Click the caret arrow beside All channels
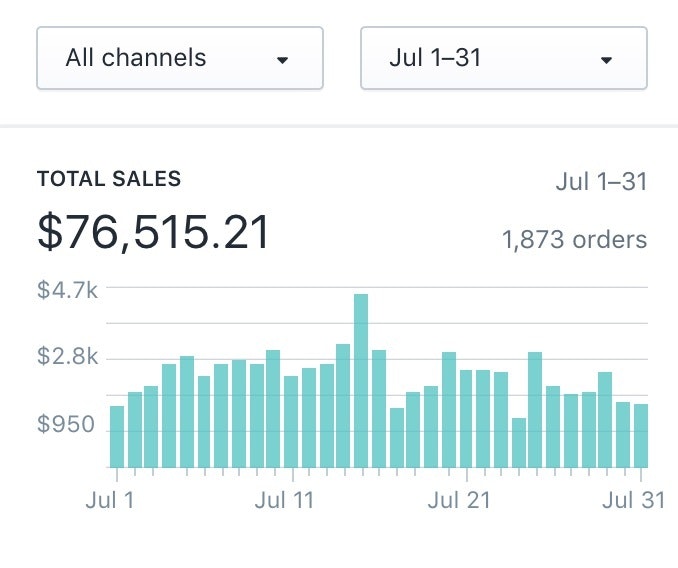The width and height of the screenshot is (678, 568). click(x=282, y=60)
